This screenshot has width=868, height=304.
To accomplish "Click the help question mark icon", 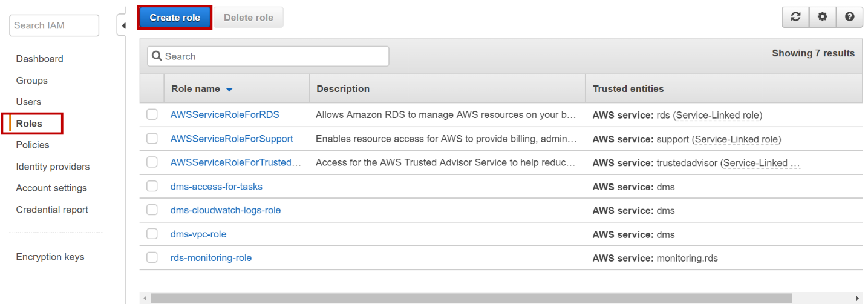I will coord(849,17).
